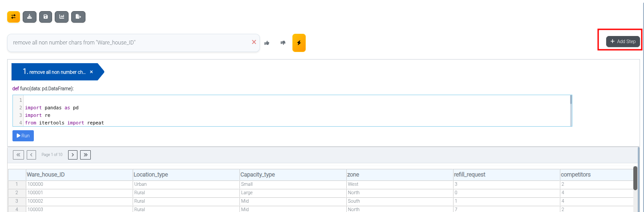
Task: Open the chart visualization icon
Action: (x=61, y=17)
